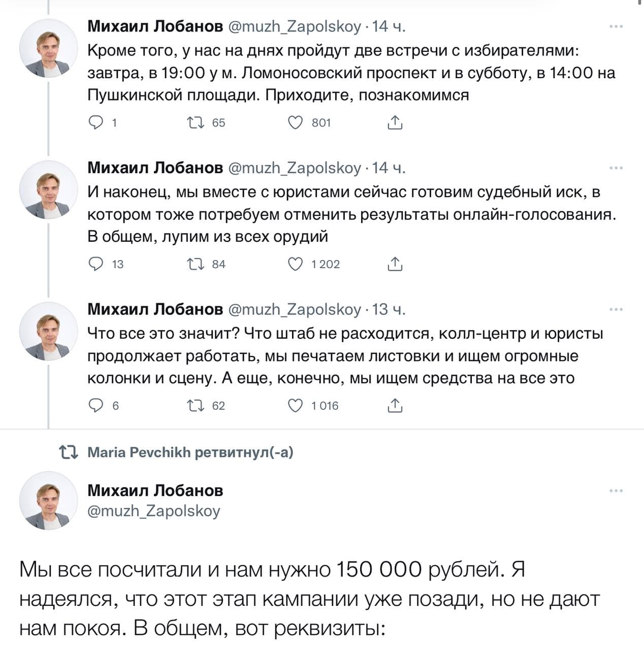Open more options for the lawsuit tweet
The width and height of the screenshot is (644, 650).
click(x=616, y=168)
